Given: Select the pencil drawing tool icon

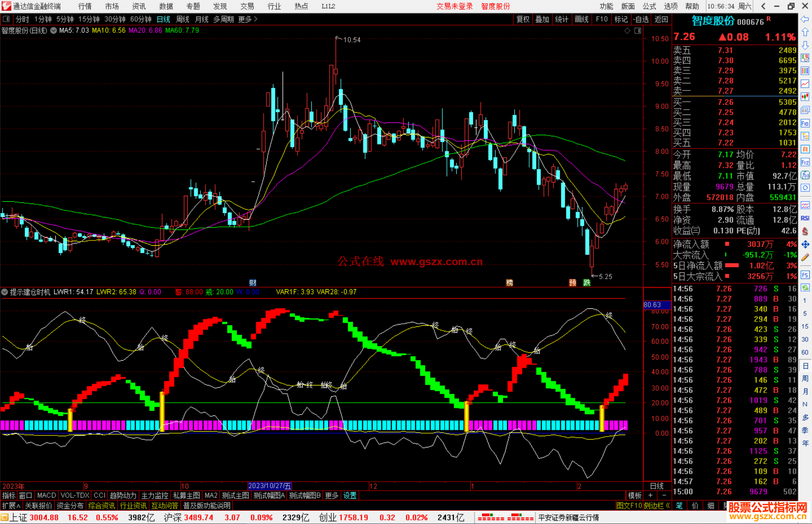Looking at the screenshot, I should tap(805, 258).
